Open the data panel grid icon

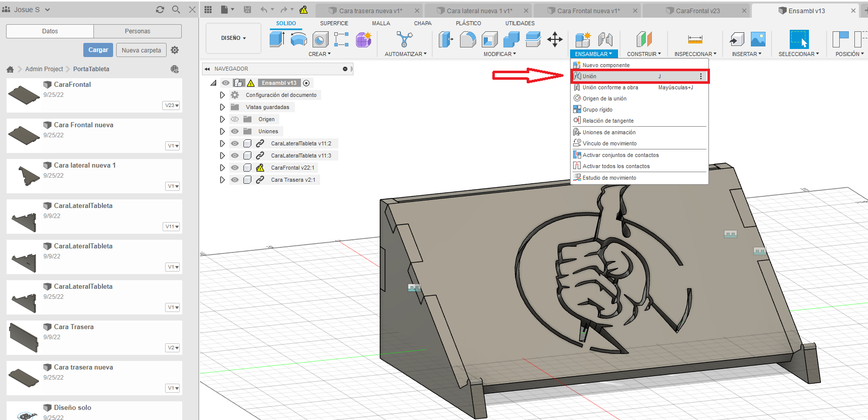click(208, 10)
